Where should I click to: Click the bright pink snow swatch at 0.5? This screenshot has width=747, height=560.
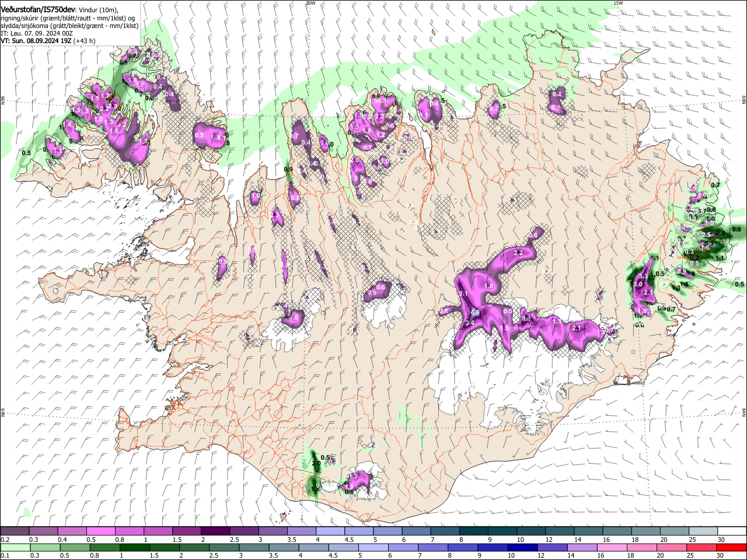(x=101, y=531)
